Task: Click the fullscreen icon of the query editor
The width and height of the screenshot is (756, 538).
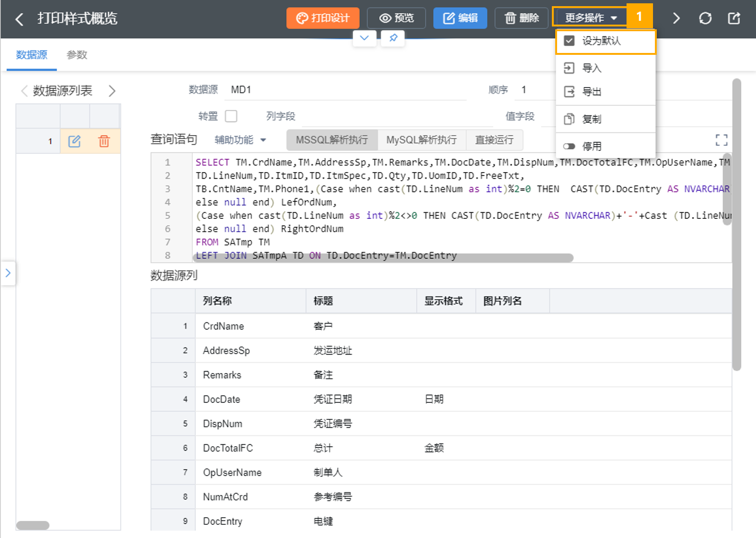Action: (722, 140)
